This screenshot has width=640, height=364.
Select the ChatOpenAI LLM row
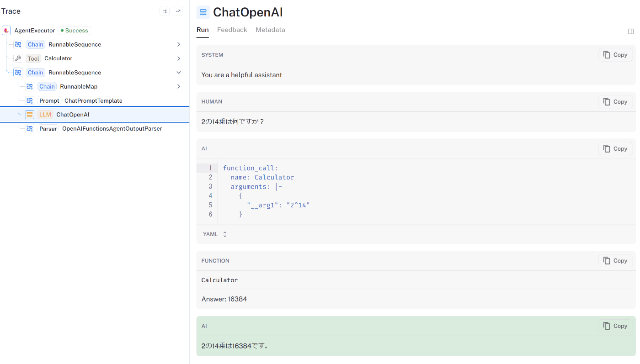click(95, 115)
